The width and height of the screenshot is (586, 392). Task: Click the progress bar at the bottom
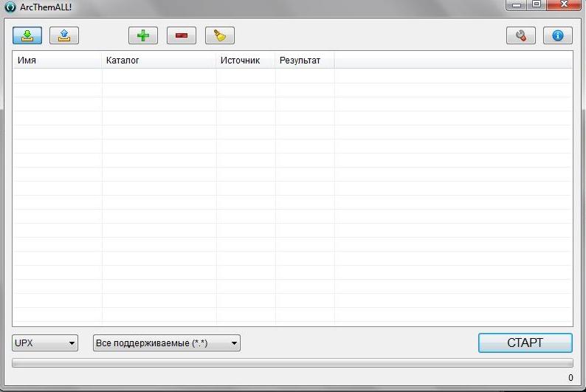(292, 363)
